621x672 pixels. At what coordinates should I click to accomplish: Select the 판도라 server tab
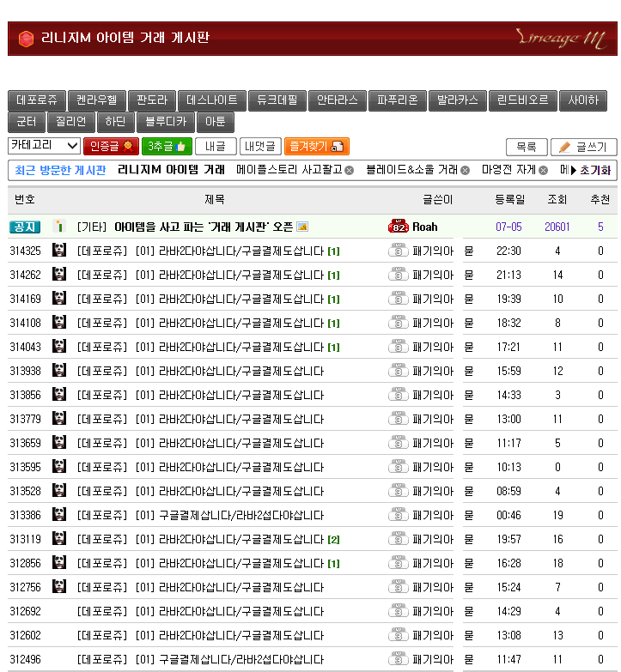152,100
